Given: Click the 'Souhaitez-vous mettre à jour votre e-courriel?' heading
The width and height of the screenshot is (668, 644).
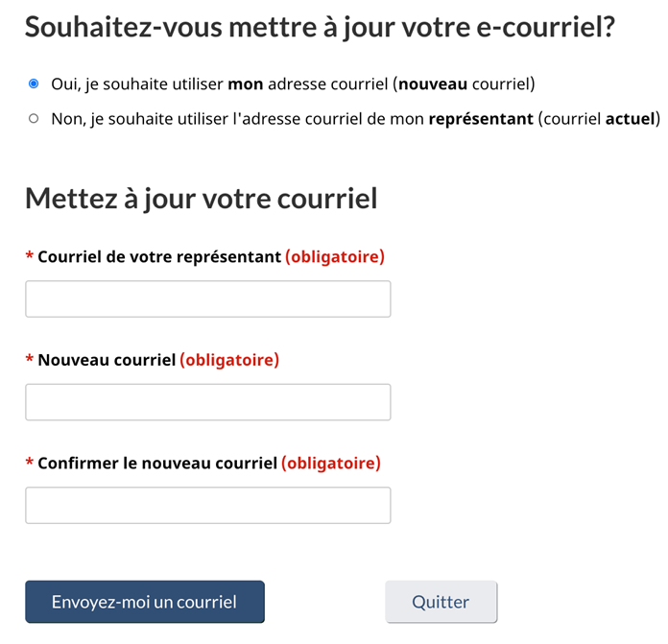Looking at the screenshot, I should point(320,27).
